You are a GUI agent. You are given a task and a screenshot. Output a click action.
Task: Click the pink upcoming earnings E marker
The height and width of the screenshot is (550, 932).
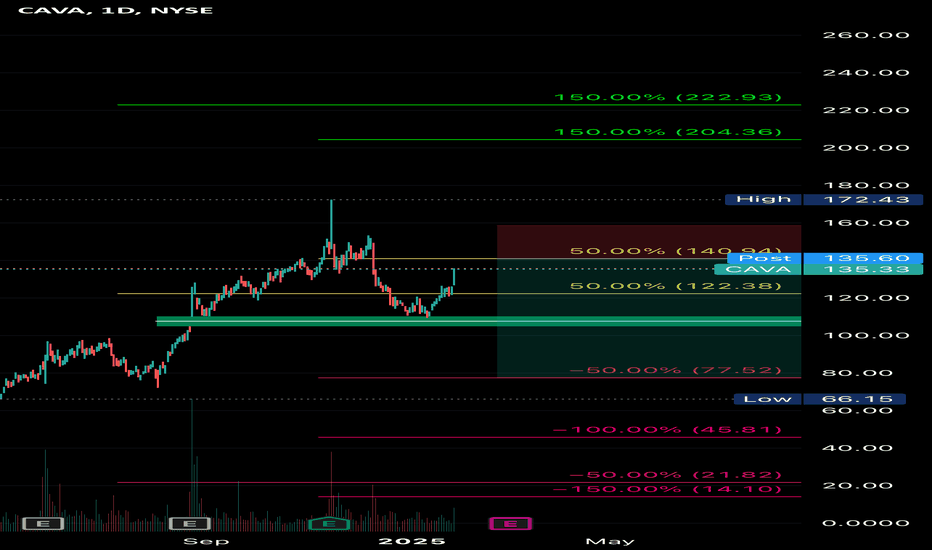[510, 523]
